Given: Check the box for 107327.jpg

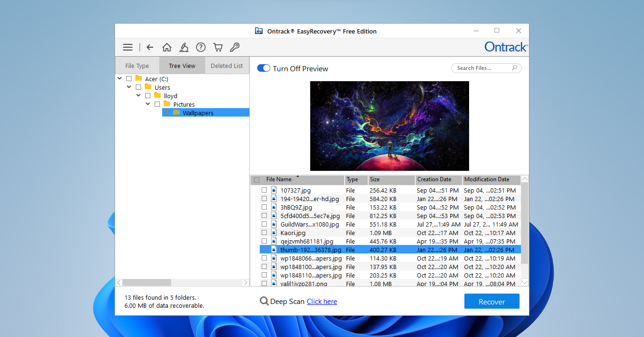Looking at the screenshot, I should [264, 190].
